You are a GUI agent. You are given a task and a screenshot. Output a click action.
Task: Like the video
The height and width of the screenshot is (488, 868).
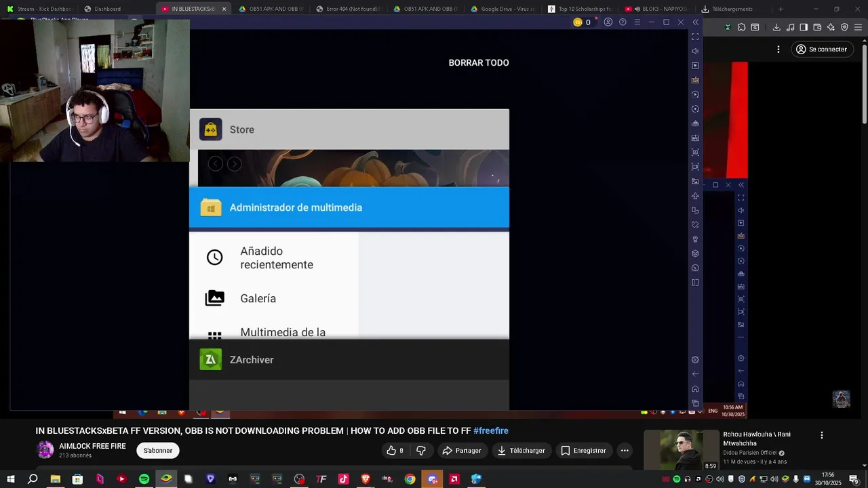point(395,451)
